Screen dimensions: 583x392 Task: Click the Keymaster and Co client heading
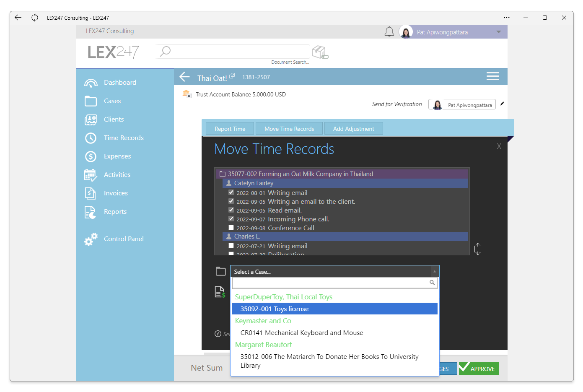[263, 321]
